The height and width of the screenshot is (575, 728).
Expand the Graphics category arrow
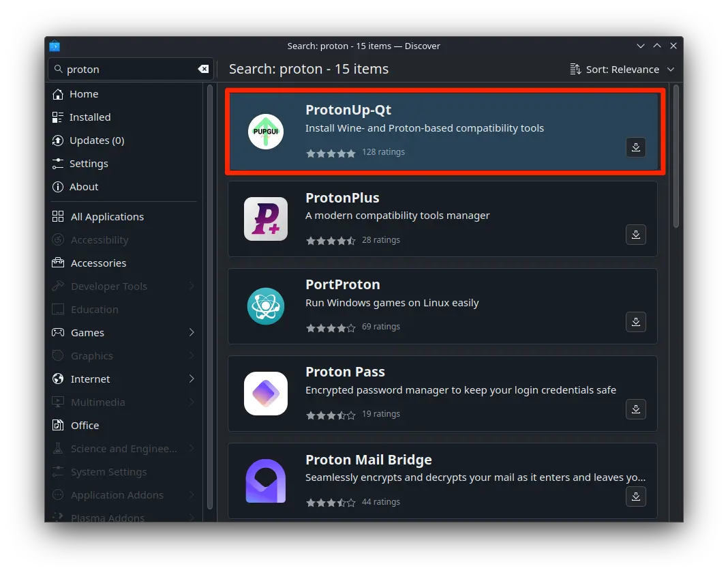[x=192, y=356]
